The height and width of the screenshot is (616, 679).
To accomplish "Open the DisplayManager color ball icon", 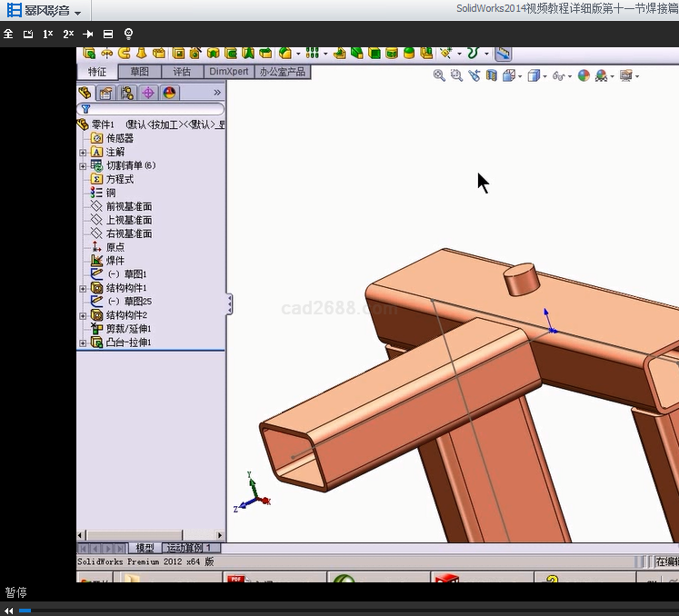I will [169, 93].
